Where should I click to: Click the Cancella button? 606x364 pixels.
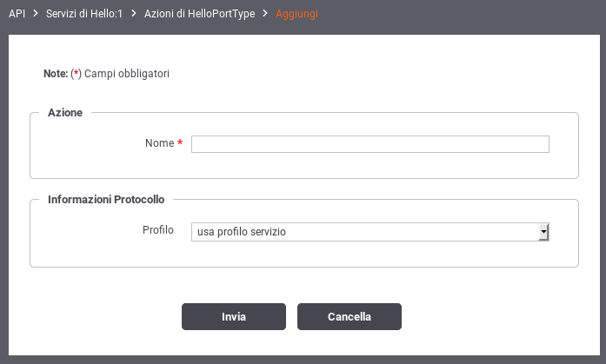pyautogui.click(x=350, y=316)
